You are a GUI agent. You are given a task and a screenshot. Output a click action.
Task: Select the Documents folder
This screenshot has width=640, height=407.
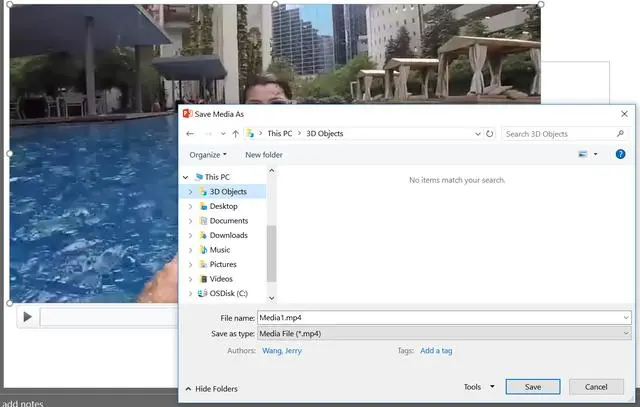point(229,221)
